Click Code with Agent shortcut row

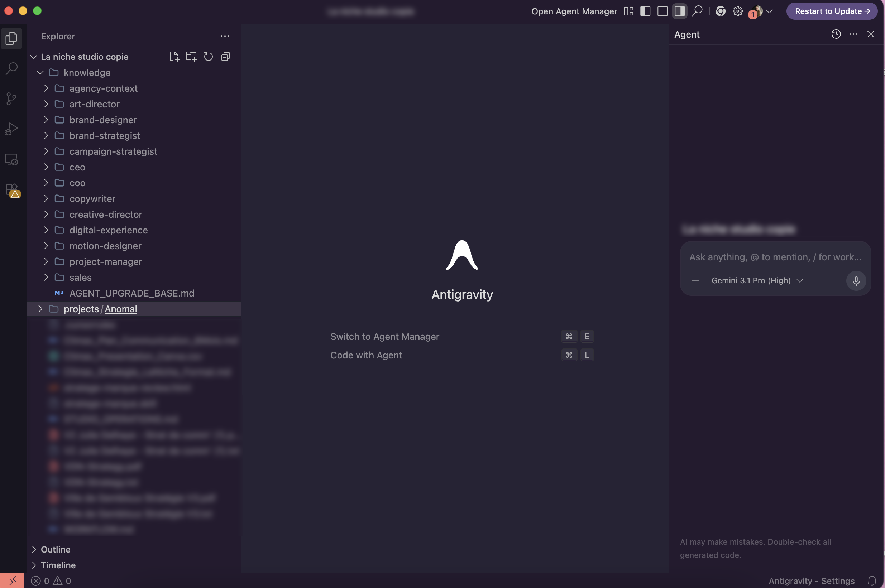point(462,355)
